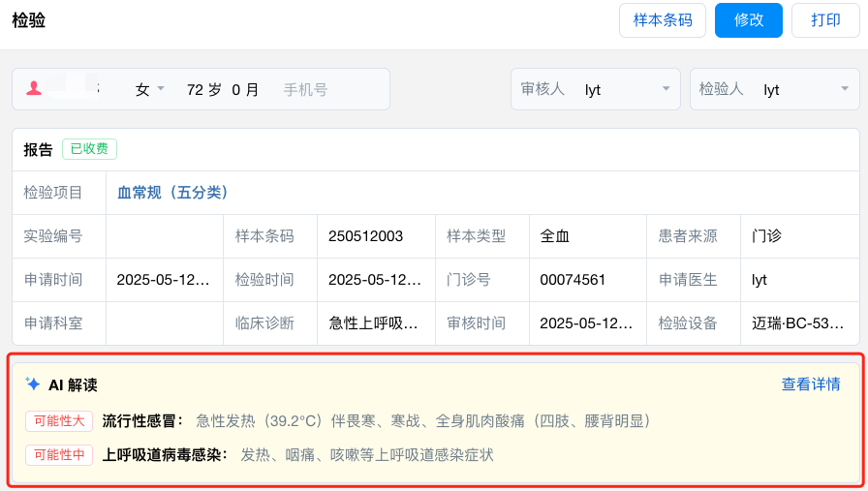
Task: Expand the 审核人 reviewer dropdown
Action: pyautogui.click(x=666, y=89)
